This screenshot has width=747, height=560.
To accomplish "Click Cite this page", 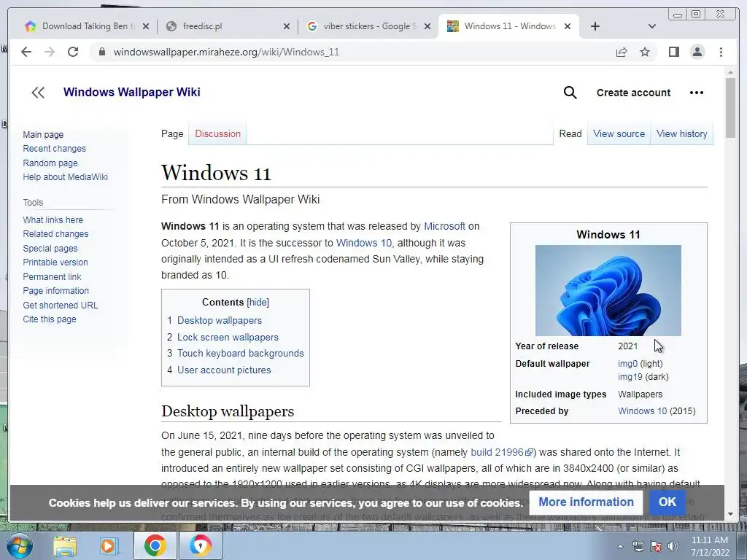I will pyautogui.click(x=50, y=319).
